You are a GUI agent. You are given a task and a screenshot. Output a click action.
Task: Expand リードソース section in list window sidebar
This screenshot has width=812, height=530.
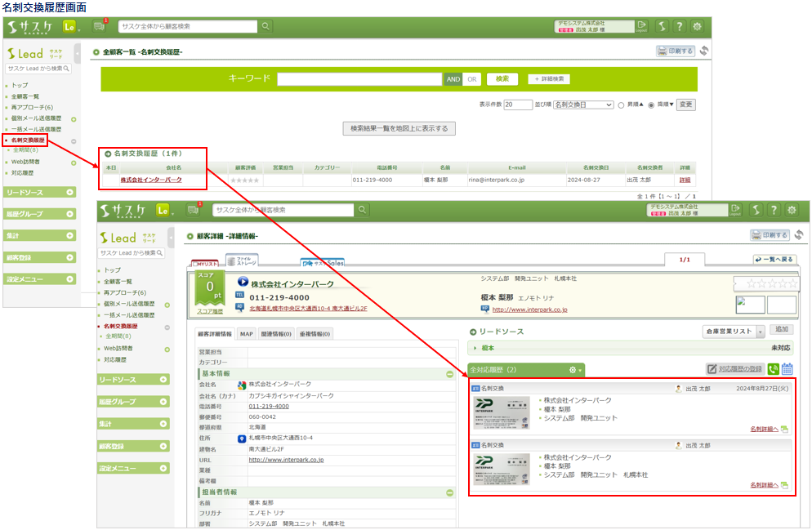pyautogui.click(x=40, y=192)
